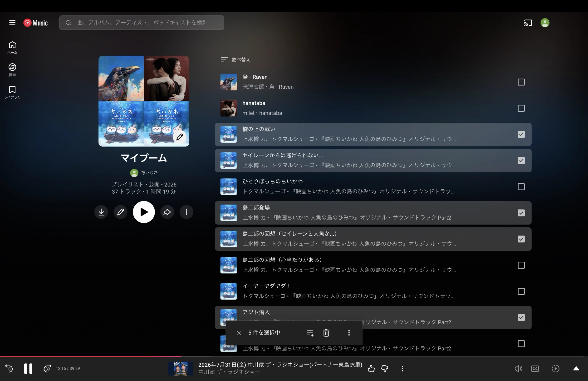Open 苺いちご profile link
The height and width of the screenshot is (381, 588).
[x=149, y=173]
